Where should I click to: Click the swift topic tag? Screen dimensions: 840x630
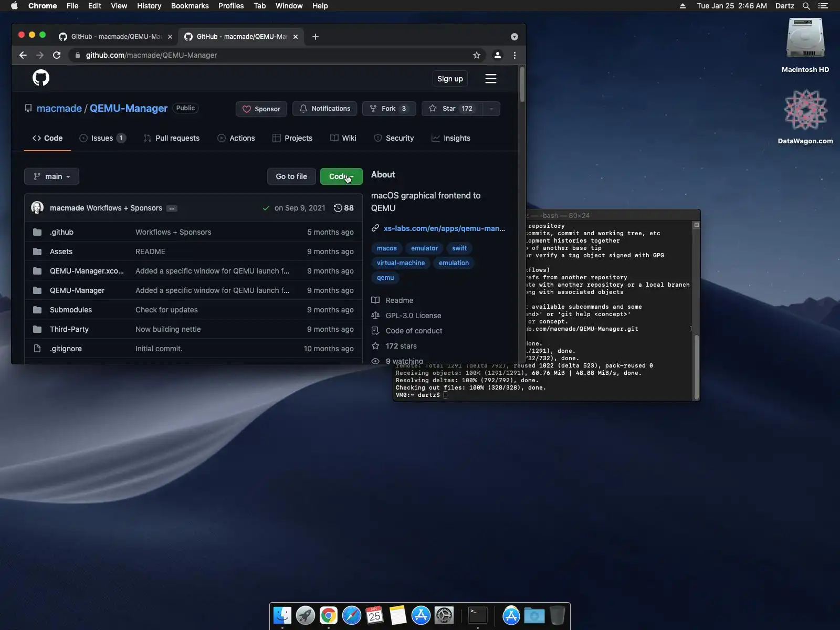coord(459,248)
